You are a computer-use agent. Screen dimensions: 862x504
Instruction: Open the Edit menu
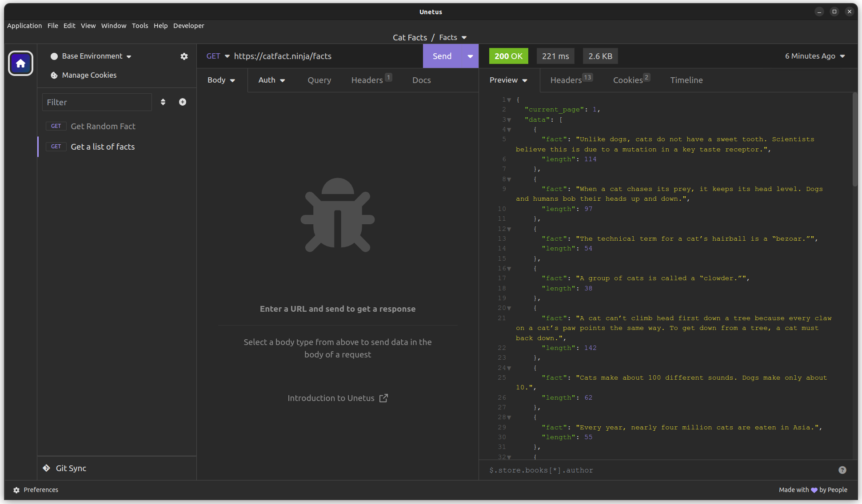click(x=69, y=26)
